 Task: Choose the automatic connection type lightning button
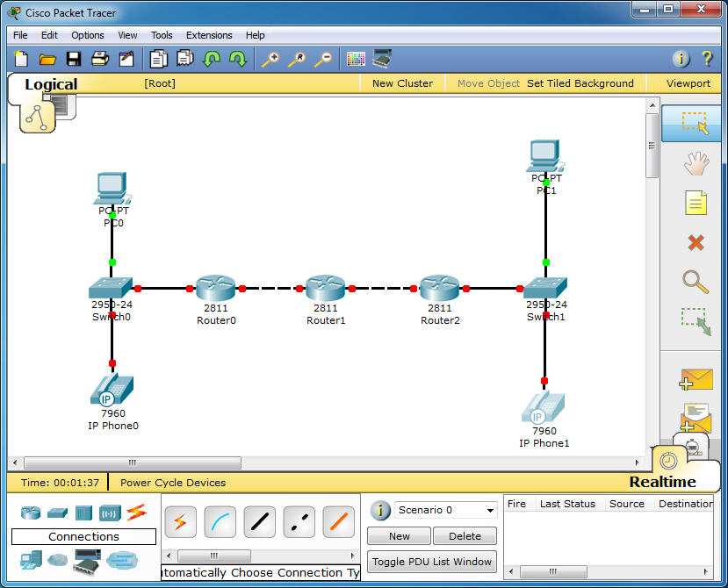(x=180, y=522)
